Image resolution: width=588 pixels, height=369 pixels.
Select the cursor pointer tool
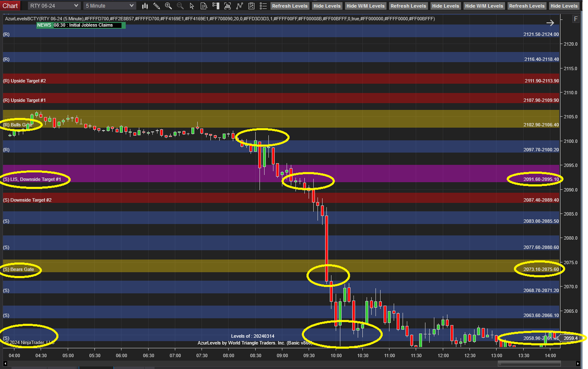[192, 6]
